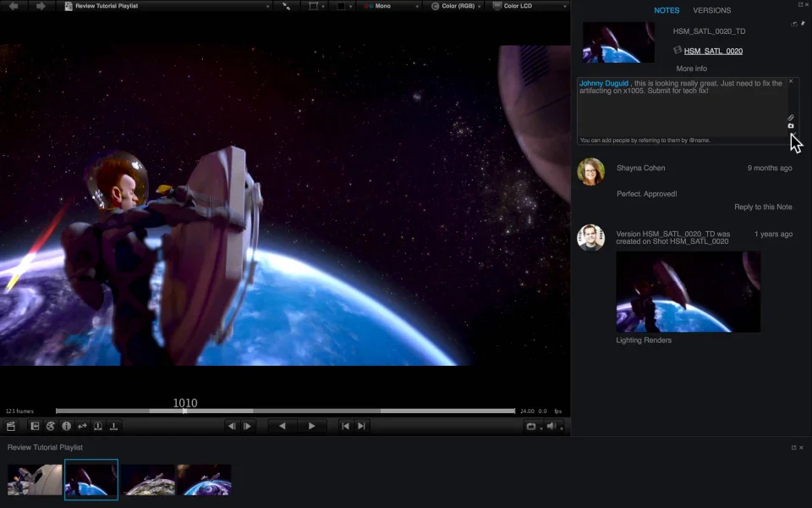
Task: Select the fourth playlist thumbnail with a blue planet
Action: (x=204, y=479)
